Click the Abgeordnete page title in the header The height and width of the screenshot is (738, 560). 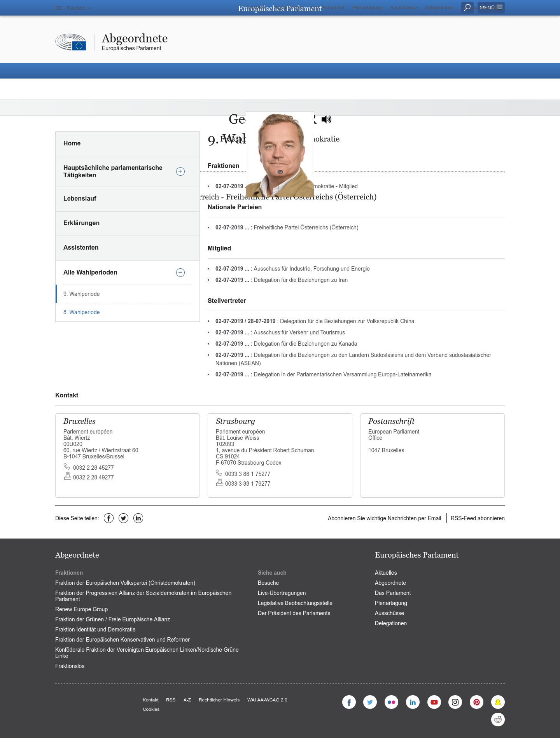(135, 38)
